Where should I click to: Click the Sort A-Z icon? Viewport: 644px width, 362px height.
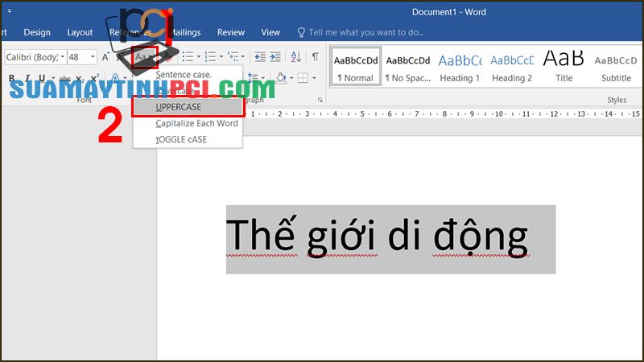point(295,57)
